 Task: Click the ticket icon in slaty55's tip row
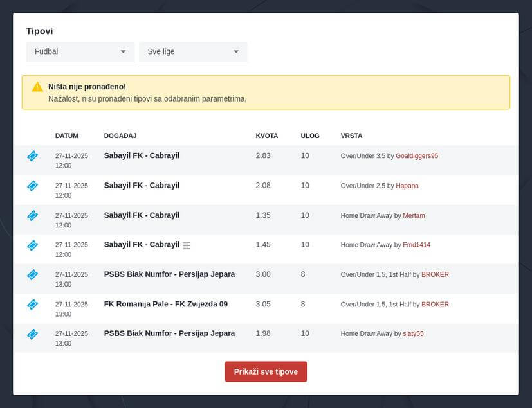coord(32,333)
